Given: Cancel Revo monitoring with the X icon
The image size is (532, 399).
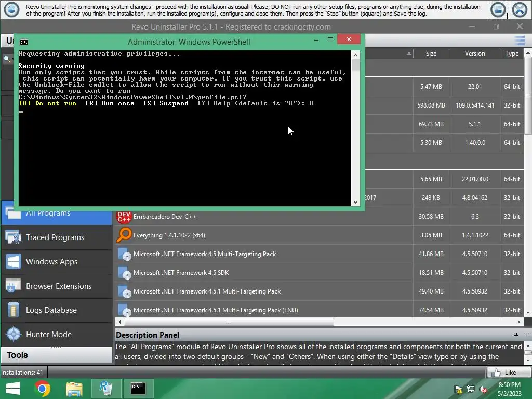Looking at the screenshot, I should tap(520, 10).
